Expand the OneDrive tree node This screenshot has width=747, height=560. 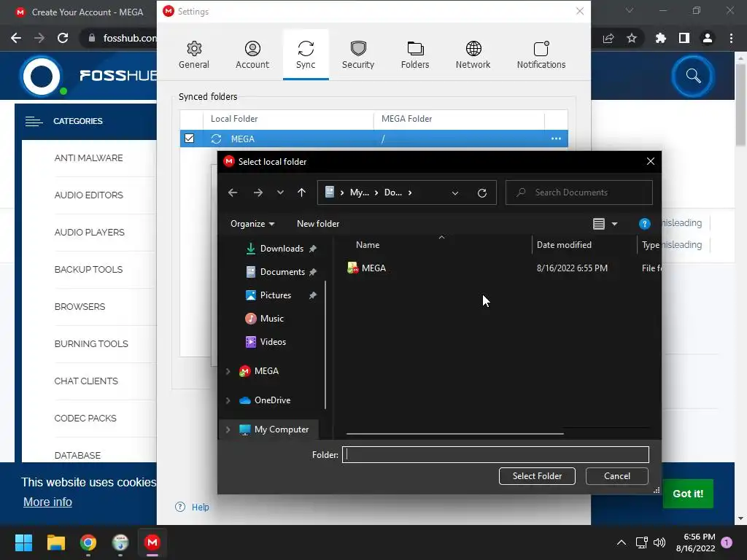coord(228,400)
